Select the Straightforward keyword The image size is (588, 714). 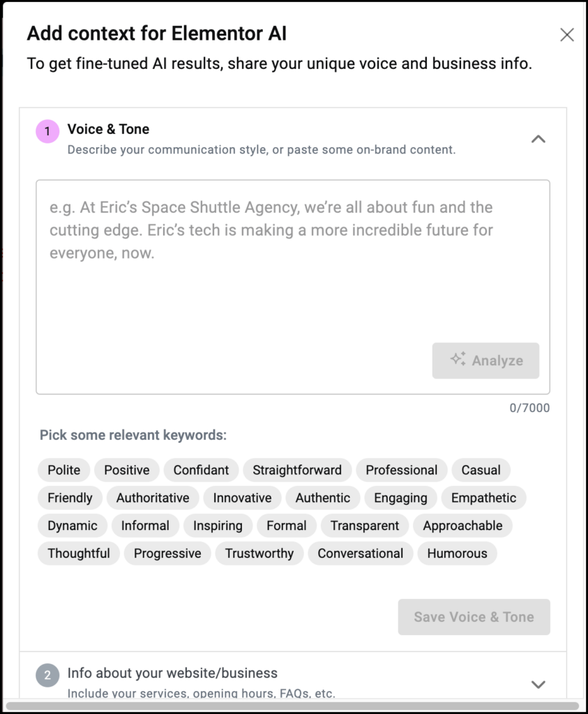[297, 470]
